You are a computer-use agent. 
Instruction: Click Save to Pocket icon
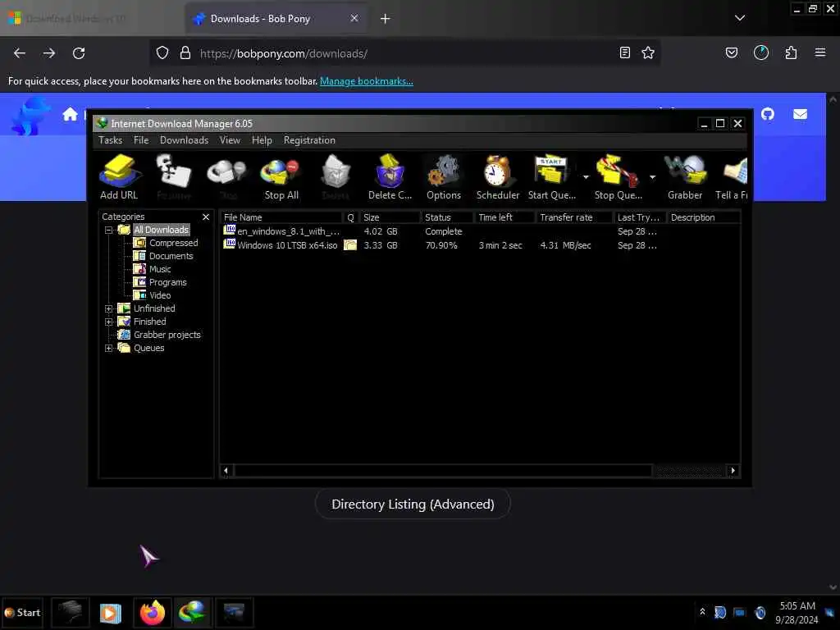coord(731,52)
